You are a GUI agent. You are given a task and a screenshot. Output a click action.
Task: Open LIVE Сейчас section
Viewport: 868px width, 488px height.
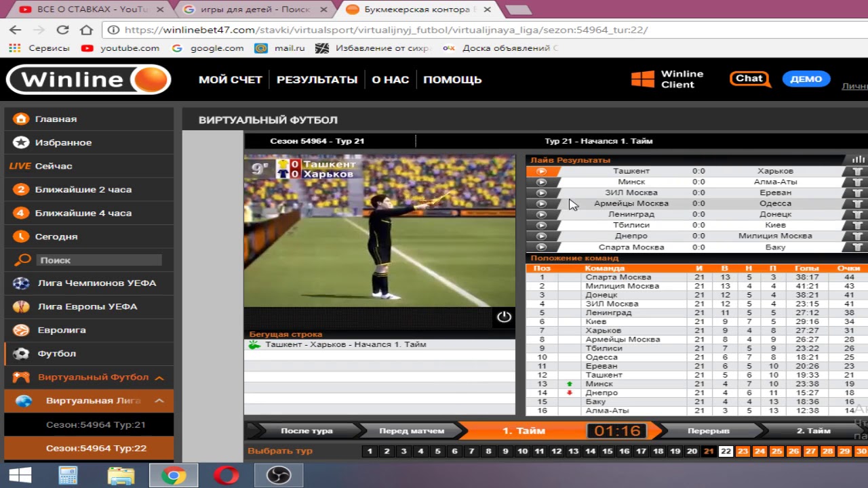[89, 166]
